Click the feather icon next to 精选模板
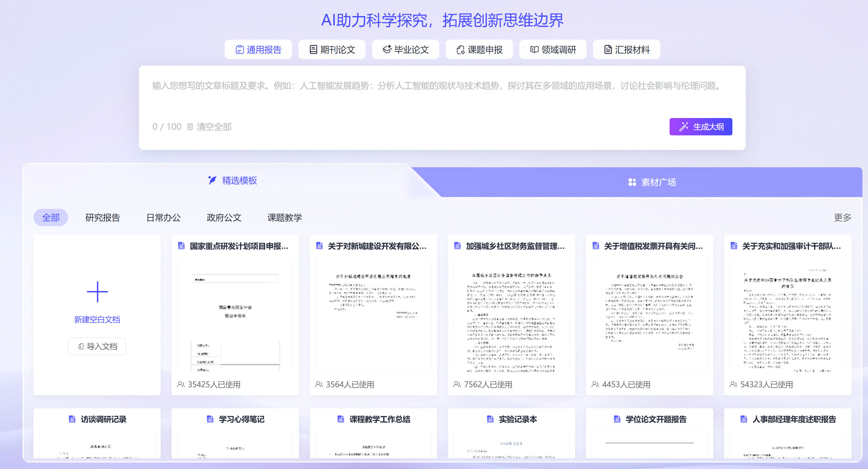This screenshot has width=868, height=469. click(x=212, y=180)
